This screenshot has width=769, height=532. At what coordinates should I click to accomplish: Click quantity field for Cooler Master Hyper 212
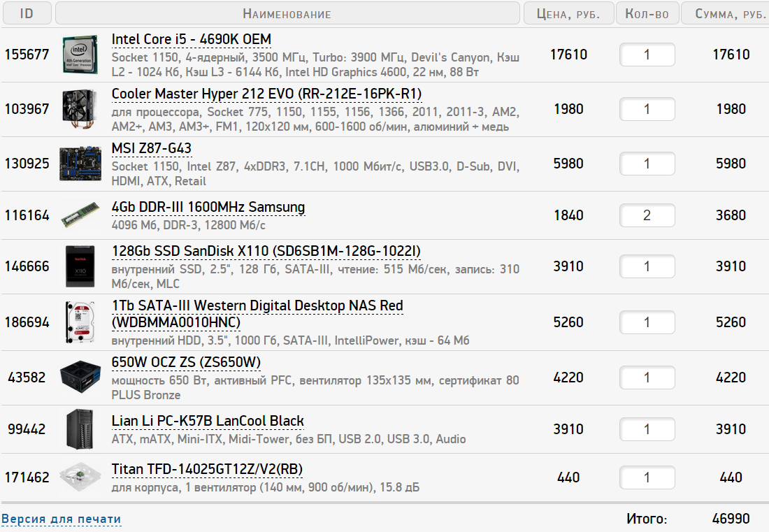647,109
